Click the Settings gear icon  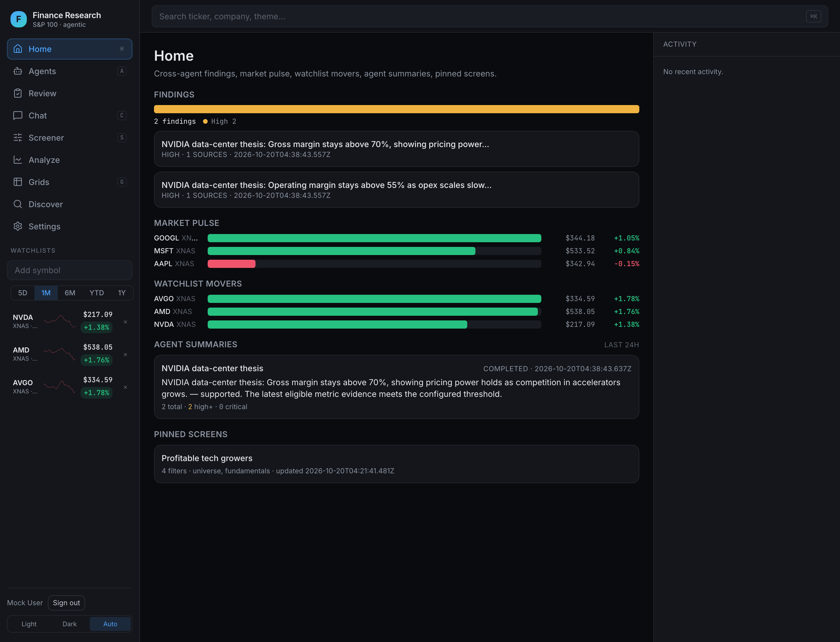pos(17,226)
